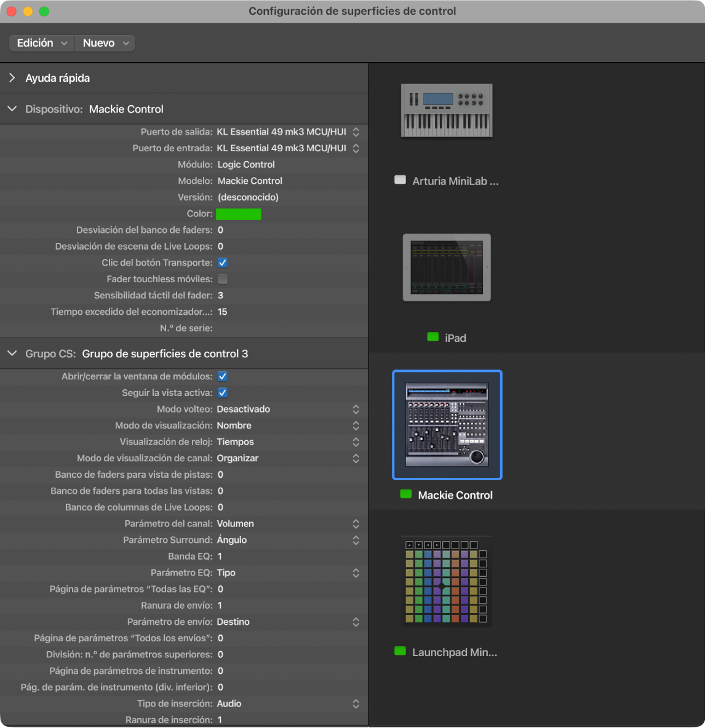This screenshot has height=728, width=705.
Task: Click Página de parámetros de instrumento value
Action: (221, 671)
